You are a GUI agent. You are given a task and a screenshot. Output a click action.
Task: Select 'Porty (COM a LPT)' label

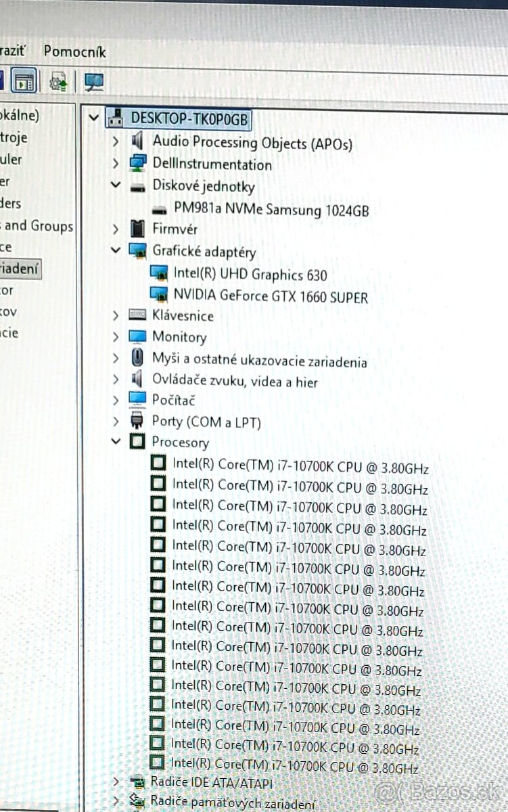pyautogui.click(x=206, y=422)
